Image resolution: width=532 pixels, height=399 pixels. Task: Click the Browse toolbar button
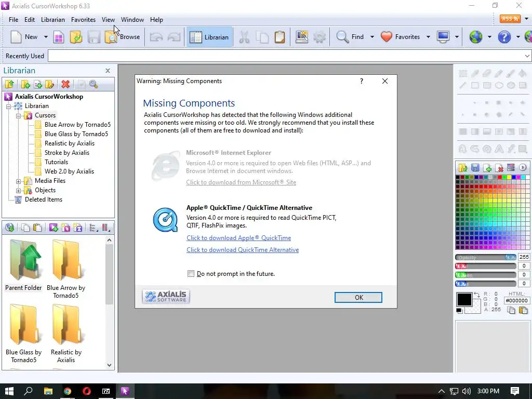click(123, 37)
